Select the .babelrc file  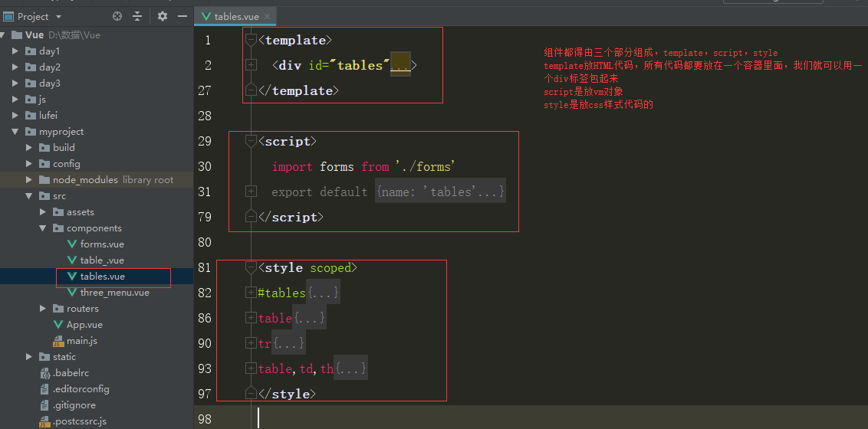[x=71, y=372]
